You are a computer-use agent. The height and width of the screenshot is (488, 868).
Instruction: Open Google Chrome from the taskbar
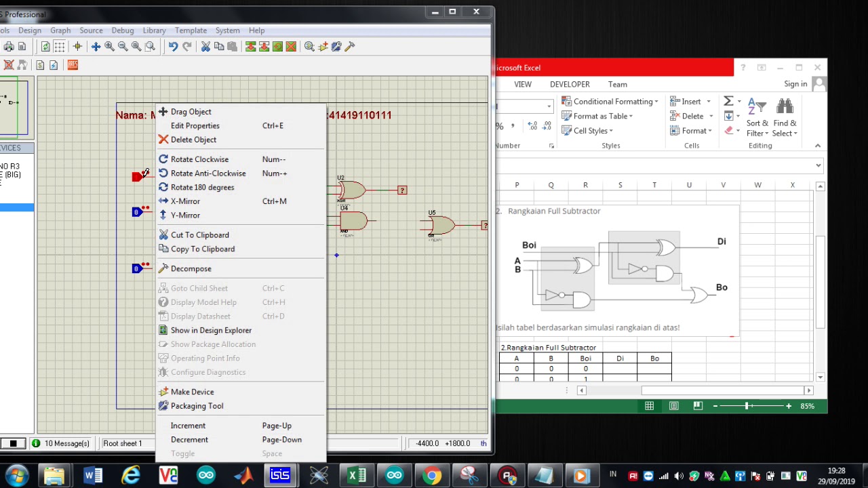(431, 475)
